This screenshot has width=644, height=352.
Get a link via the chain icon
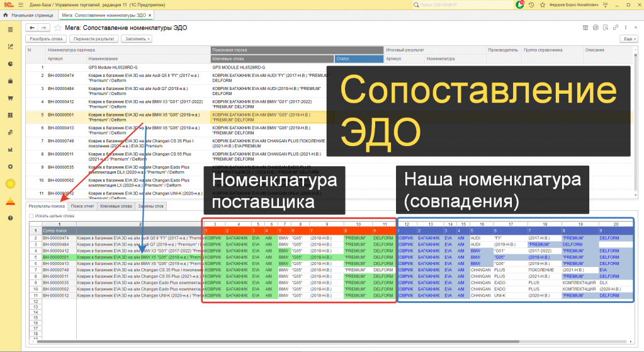click(615, 28)
